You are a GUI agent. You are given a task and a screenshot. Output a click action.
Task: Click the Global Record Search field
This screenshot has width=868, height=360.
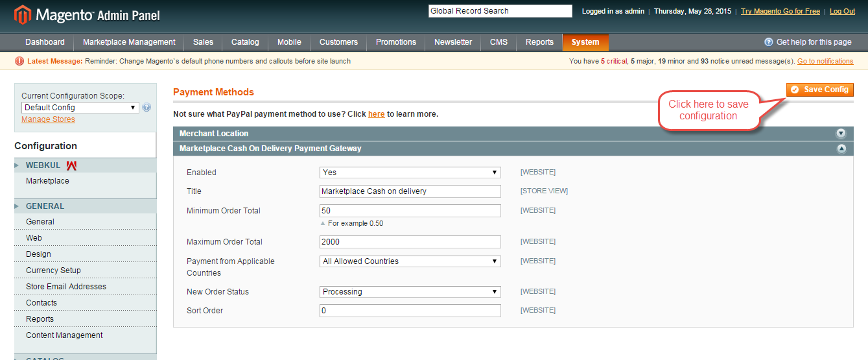[500, 11]
